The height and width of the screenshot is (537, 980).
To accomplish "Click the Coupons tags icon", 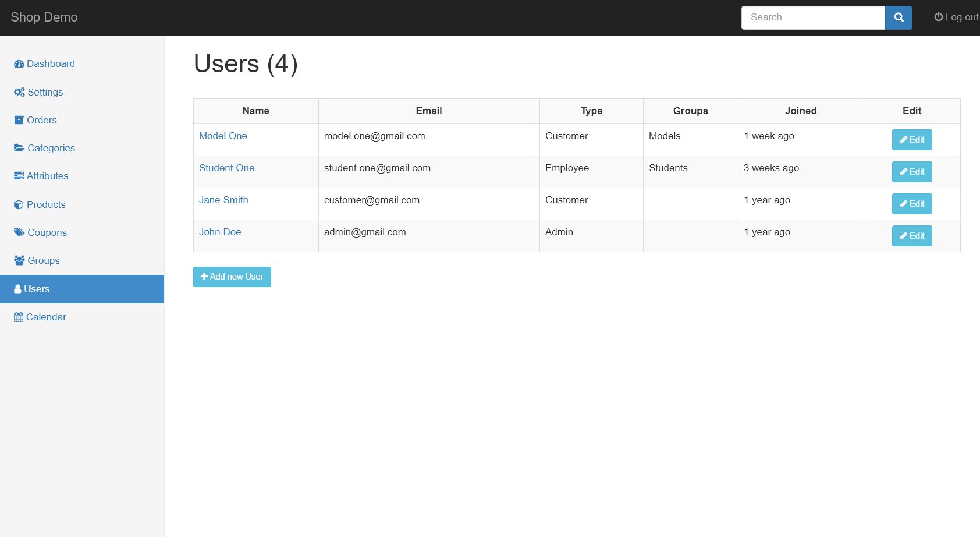I will (19, 232).
